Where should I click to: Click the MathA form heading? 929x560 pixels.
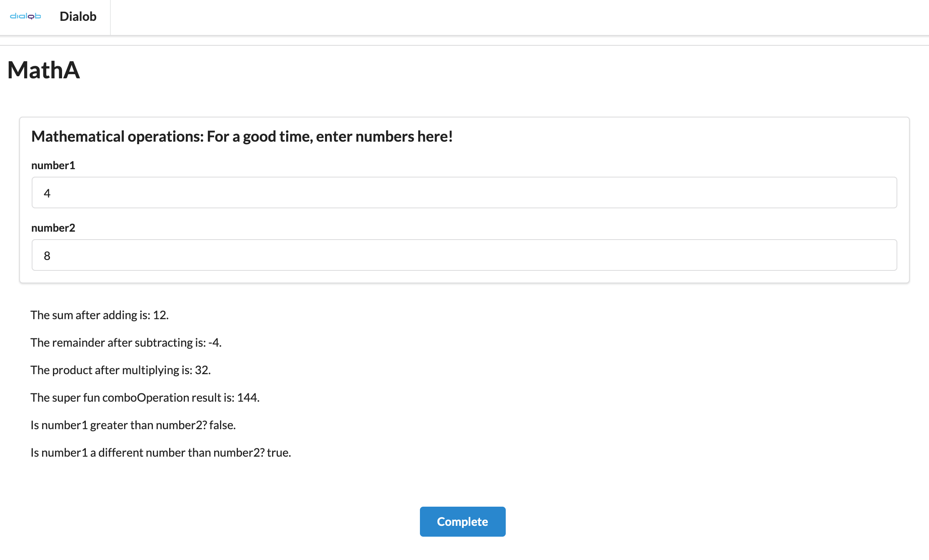click(x=43, y=70)
